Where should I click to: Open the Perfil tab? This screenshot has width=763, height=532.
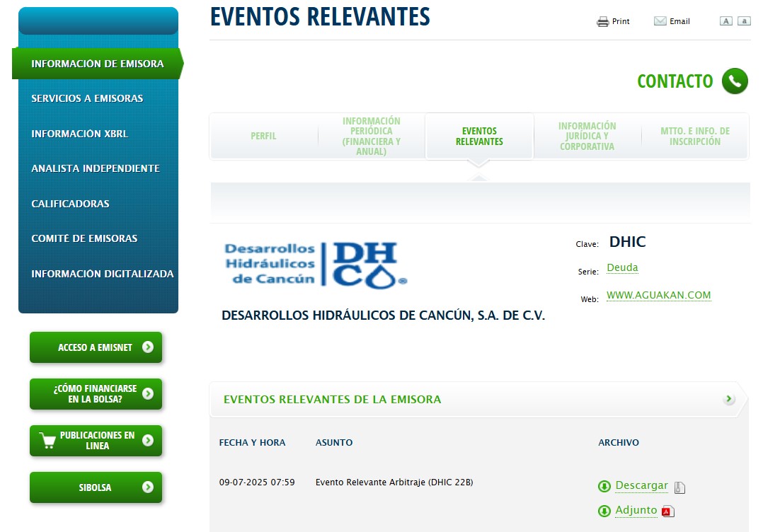pyautogui.click(x=263, y=136)
